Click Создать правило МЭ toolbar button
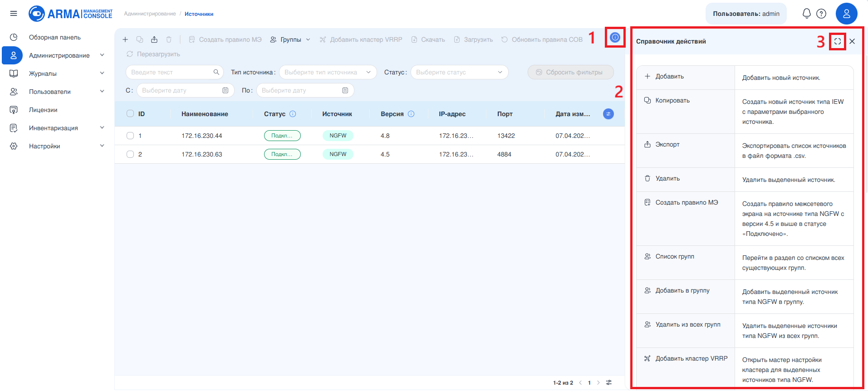Screen dimensions: 868x391 (225, 39)
